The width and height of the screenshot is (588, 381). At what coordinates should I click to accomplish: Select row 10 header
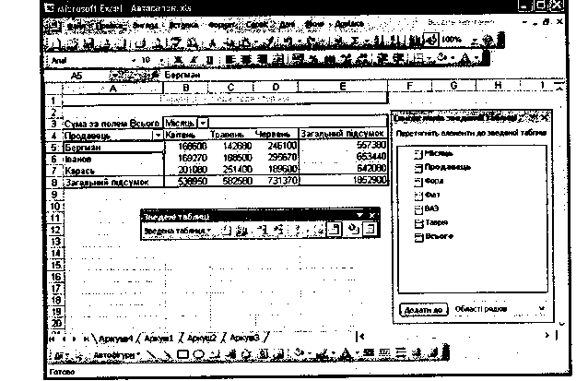tap(55, 207)
